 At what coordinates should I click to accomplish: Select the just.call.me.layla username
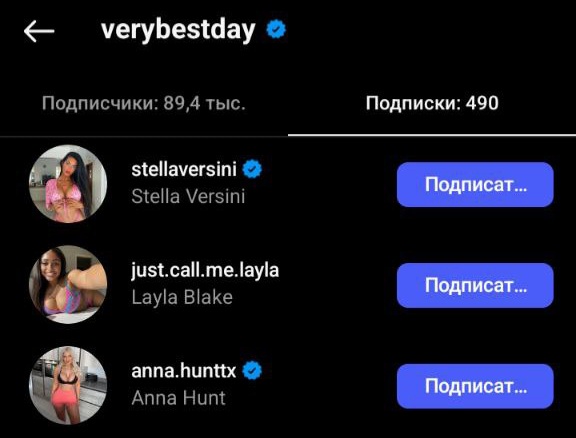205,271
